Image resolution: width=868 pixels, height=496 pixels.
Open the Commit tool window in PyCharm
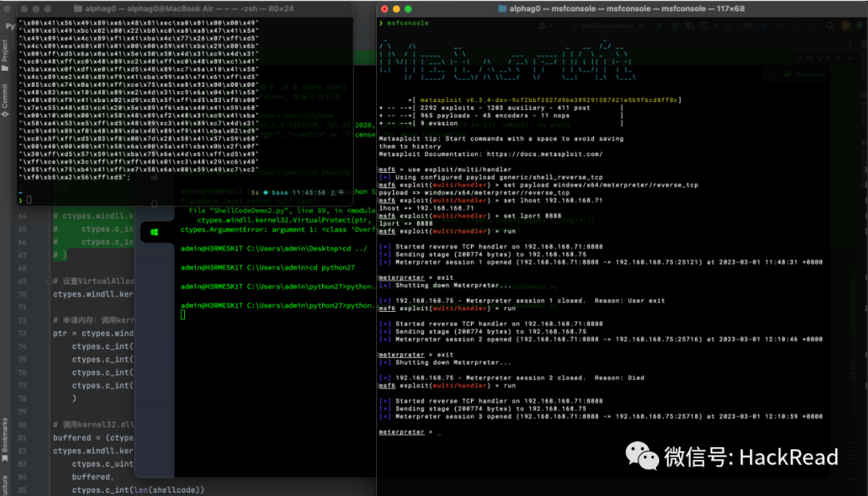[5, 100]
